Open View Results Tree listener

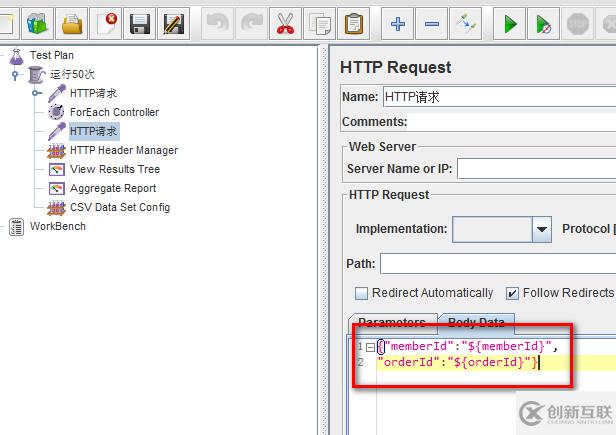(115, 169)
